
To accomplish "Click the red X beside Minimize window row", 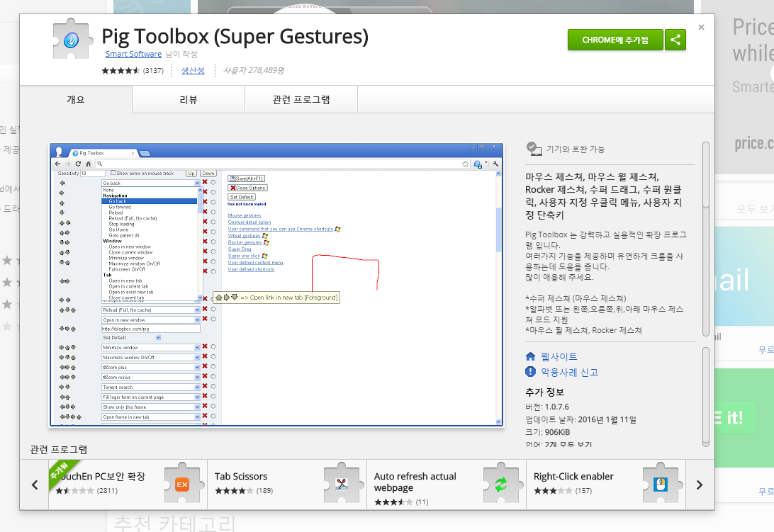I will (205, 346).
